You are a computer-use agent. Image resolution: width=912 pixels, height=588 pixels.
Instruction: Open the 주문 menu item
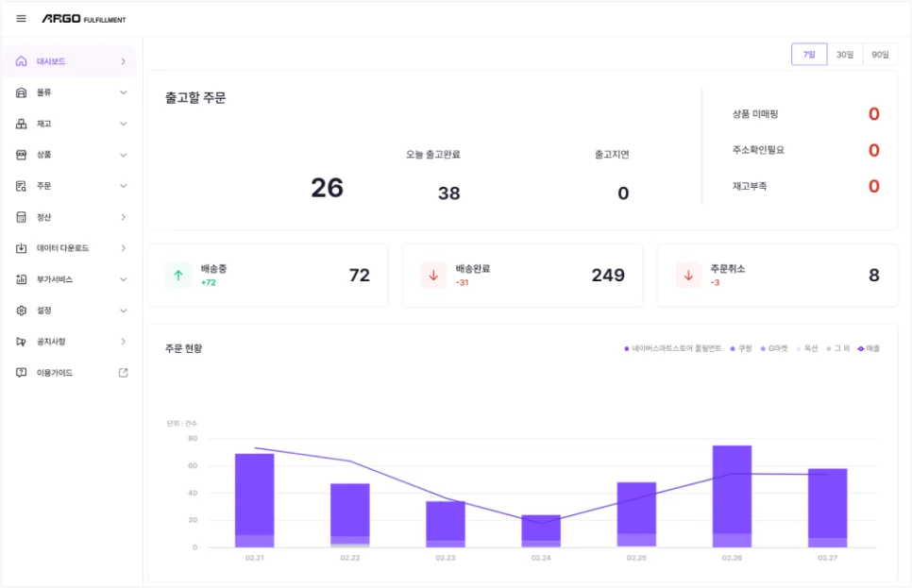click(x=70, y=186)
